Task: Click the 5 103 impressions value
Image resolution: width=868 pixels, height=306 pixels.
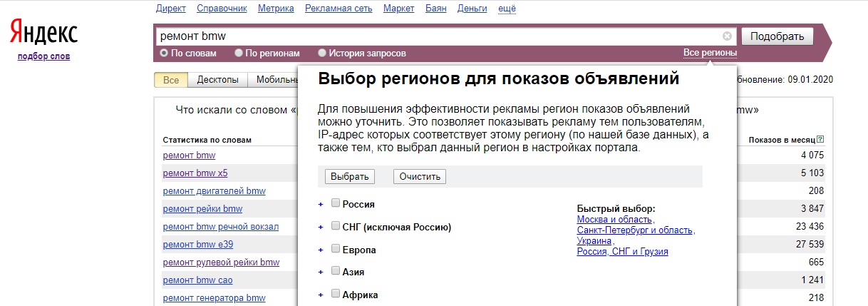Action: [x=812, y=173]
